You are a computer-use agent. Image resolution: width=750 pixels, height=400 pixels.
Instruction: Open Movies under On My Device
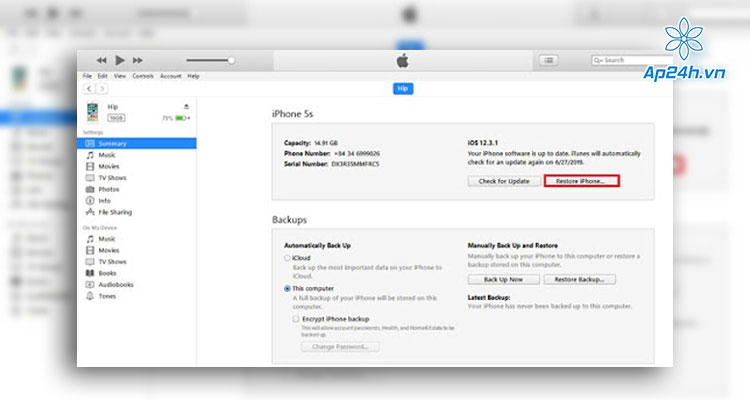[109, 250]
